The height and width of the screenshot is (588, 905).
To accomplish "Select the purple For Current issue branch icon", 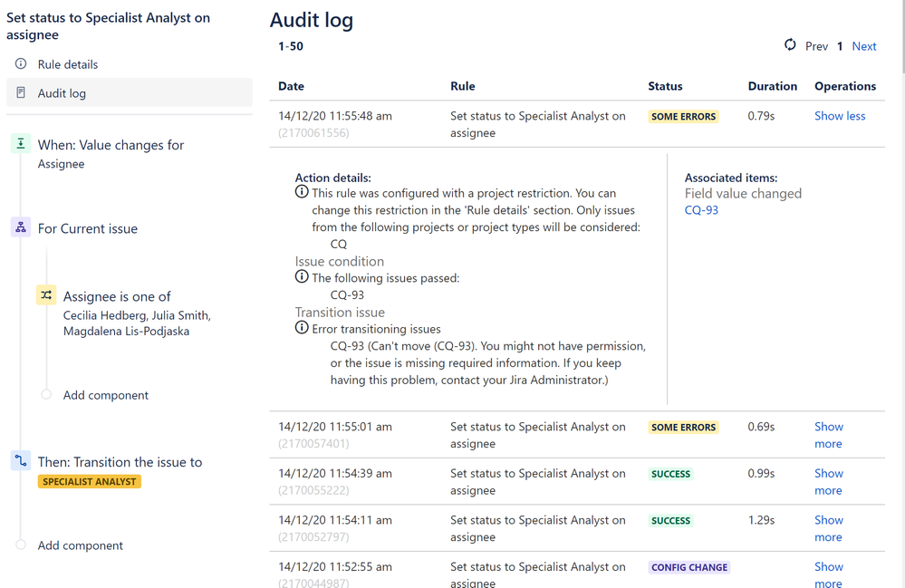I will [x=21, y=227].
